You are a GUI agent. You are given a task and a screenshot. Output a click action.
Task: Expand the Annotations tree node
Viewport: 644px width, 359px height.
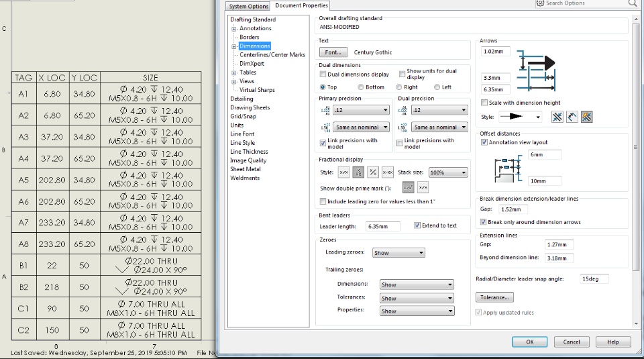[x=234, y=29]
